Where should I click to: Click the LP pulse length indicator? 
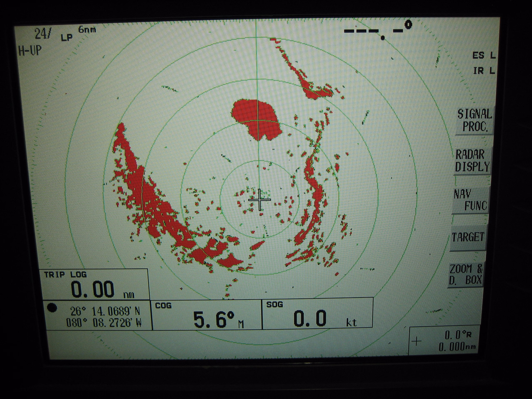click(67, 38)
